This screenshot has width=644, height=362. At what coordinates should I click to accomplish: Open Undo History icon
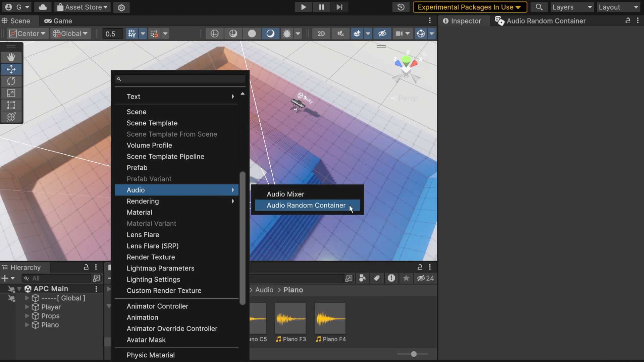(x=401, y=7)
